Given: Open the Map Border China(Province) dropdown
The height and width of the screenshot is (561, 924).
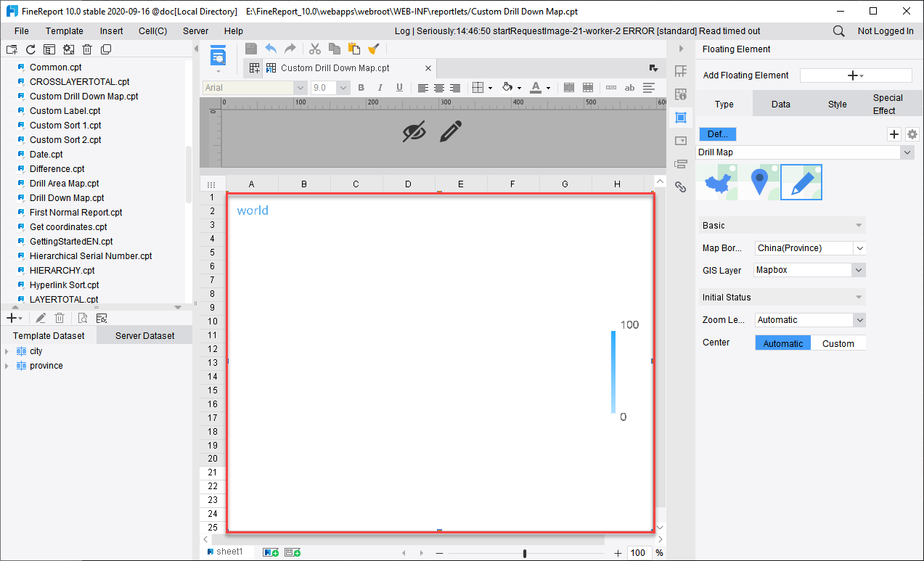Looking at the screenshot, I should coord(811,248).
